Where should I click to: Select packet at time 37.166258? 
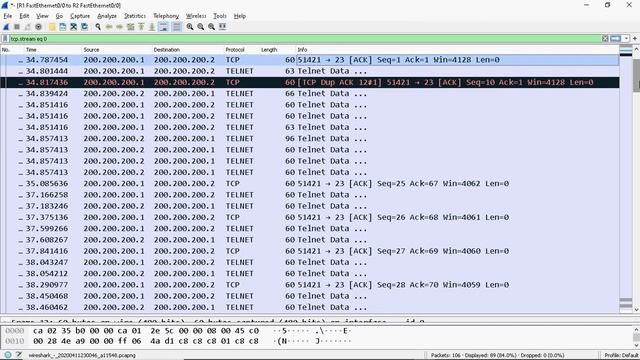pyautogui.click(x=310, y=195)
